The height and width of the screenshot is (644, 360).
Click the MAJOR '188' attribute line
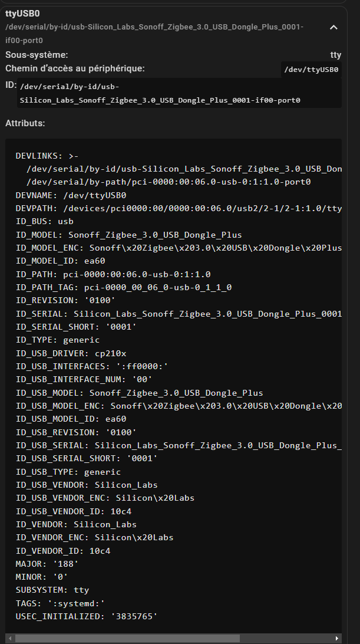point(47,564)
